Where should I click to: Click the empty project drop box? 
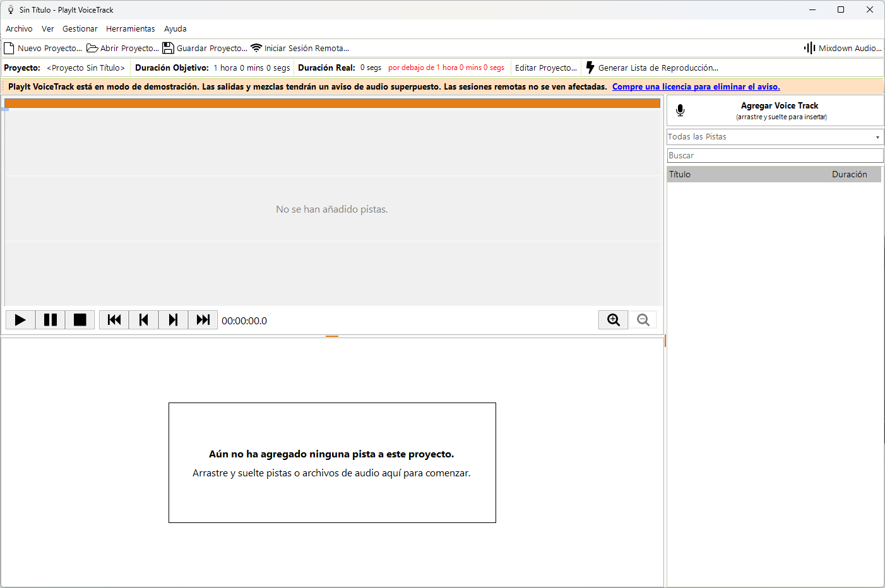(332, 462)
